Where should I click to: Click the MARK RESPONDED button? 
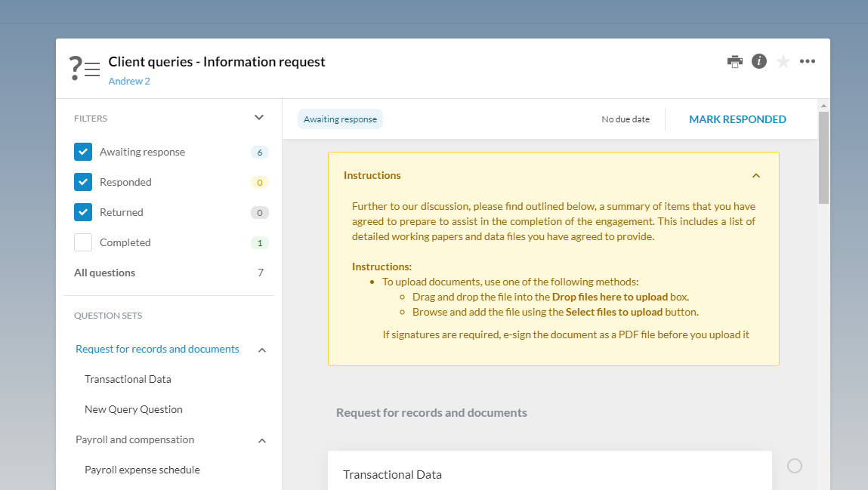(x=737, y=119)
